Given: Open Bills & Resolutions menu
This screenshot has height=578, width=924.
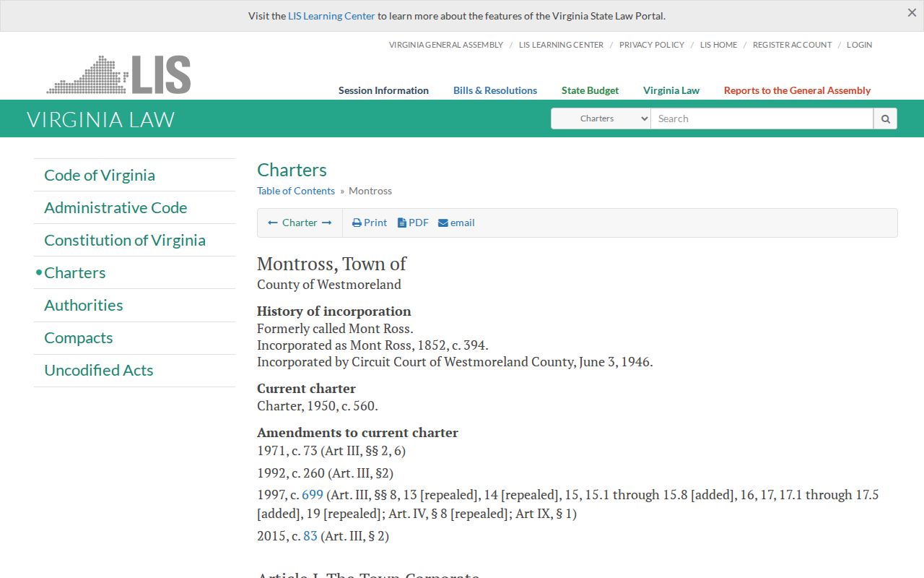Looking at the screenshot, I should pyautogui.click(x=495, y=90).
